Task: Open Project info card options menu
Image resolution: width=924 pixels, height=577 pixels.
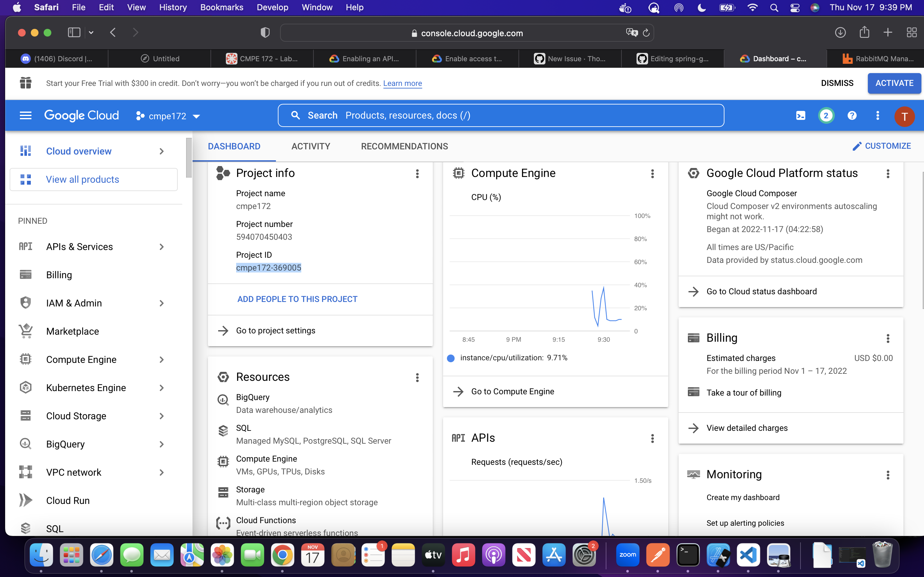Action: 417,174
